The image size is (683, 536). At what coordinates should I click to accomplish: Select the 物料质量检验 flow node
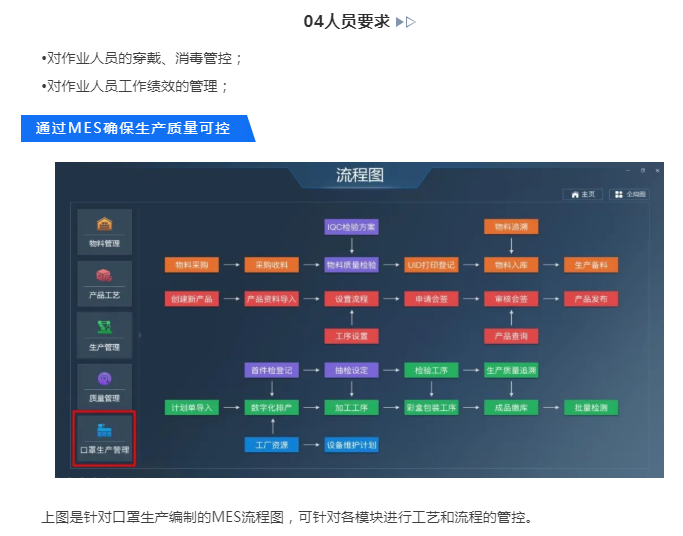[x=351, y=265]
